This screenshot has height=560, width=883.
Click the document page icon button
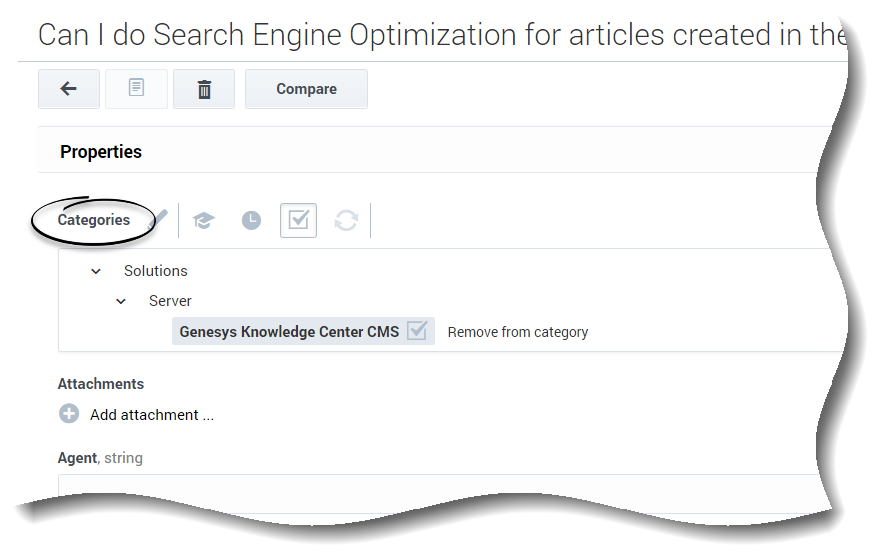coord(136,89)
